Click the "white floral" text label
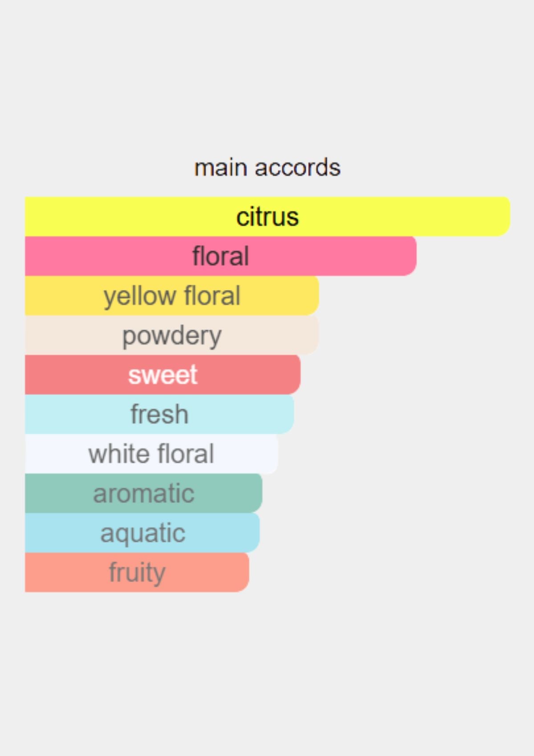 151,454
